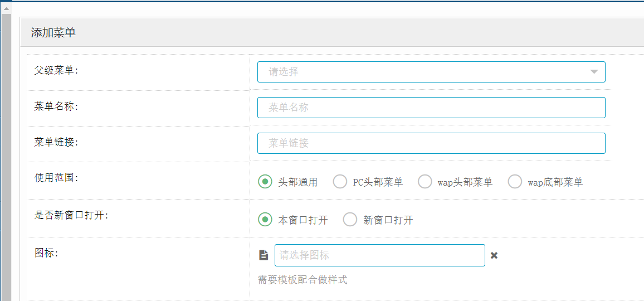Viewport: 644px width, 301px height.
Task: Click the 父级菜单 field label
Action: [56, 70]
